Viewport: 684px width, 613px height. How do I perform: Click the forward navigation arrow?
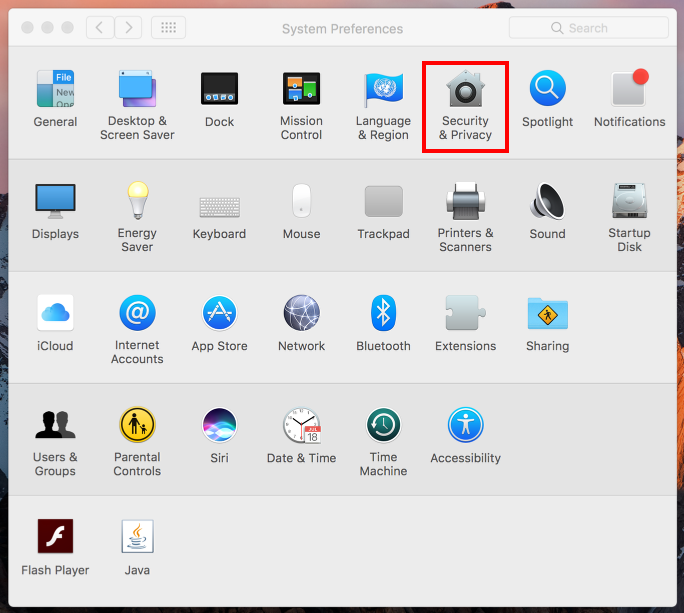[128, 28]
